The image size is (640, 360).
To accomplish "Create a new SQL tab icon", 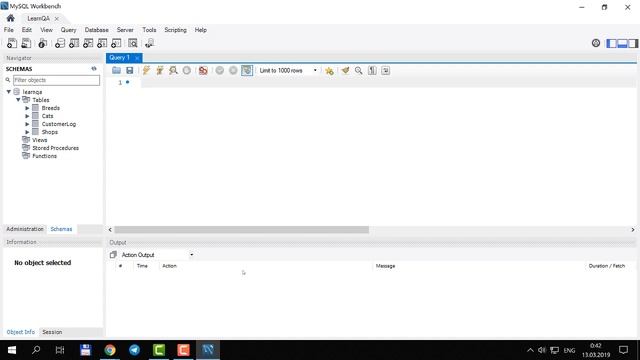I will 12,43.
